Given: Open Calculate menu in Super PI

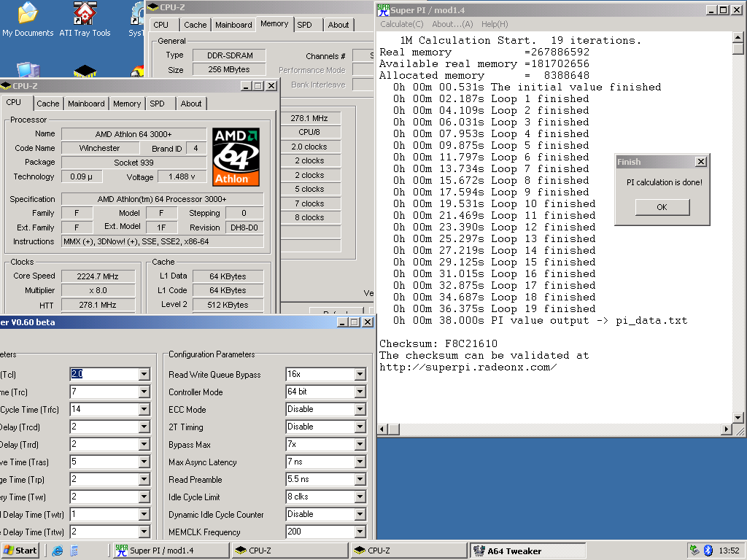Looking at the screenshot, I should click(x=402, y=24).
